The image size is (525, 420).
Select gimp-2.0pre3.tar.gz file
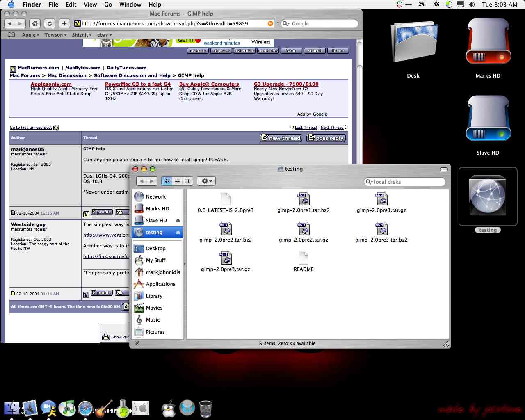coord(226,262)
